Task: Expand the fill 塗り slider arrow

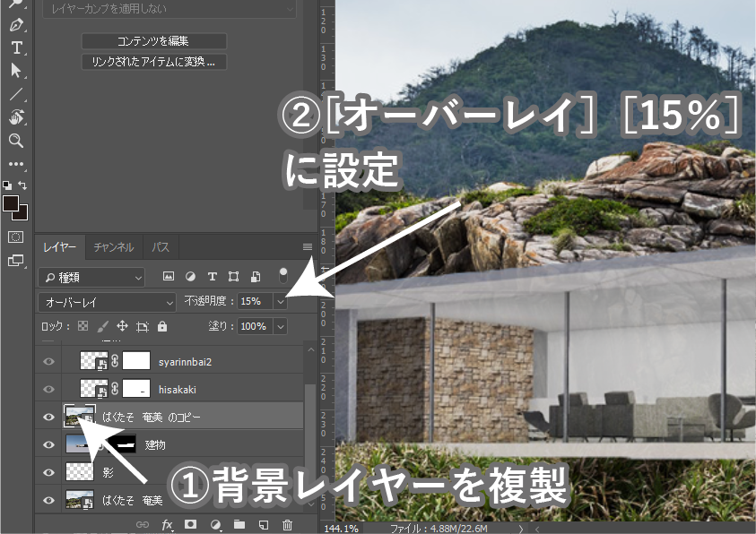Action: (281, 326)
